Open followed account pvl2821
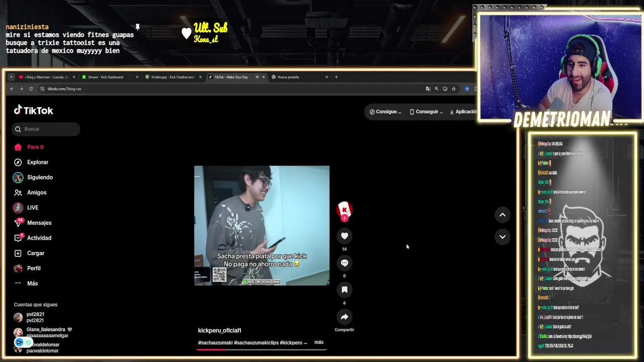 (35, 317)
